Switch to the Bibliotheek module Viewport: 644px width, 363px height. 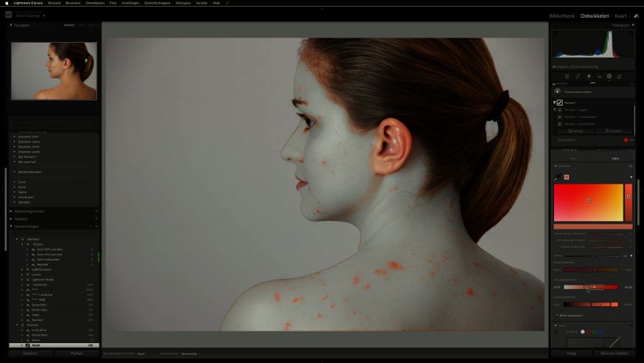[562, 15]
